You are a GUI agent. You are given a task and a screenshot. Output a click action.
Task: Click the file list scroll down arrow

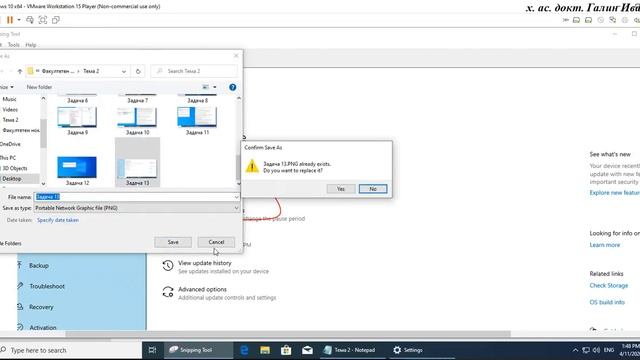[239, 184]
